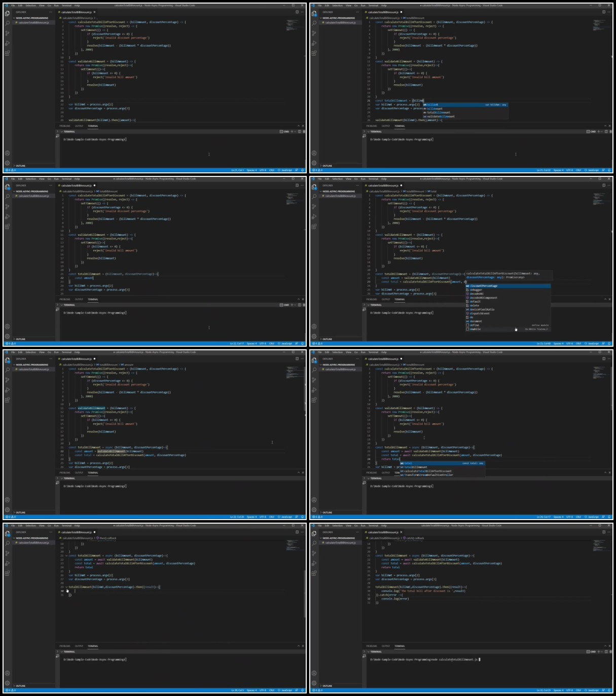Switch to OUTPUT tab in window with catch() callback
Image resolution: width=616 pixels, height=696 pixels.
tap(386, 646)
